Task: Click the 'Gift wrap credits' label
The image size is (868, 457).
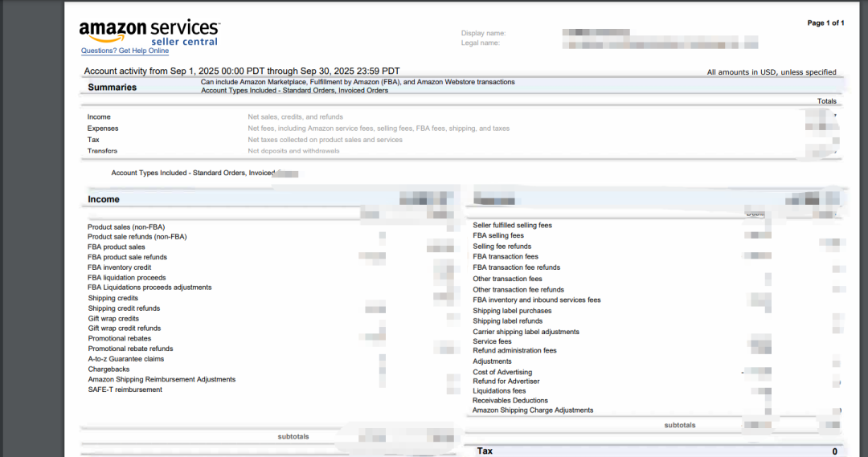Action: tap(113, 319)
